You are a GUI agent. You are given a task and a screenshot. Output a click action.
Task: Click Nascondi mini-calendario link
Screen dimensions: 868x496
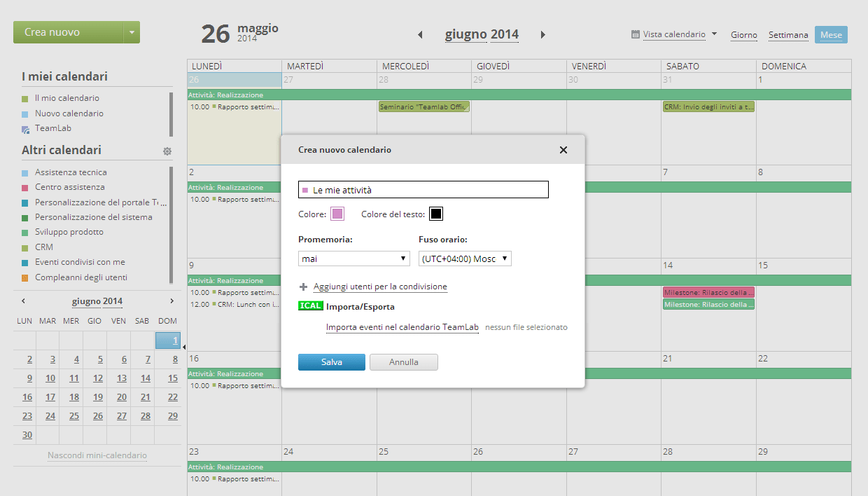(97, 455)
